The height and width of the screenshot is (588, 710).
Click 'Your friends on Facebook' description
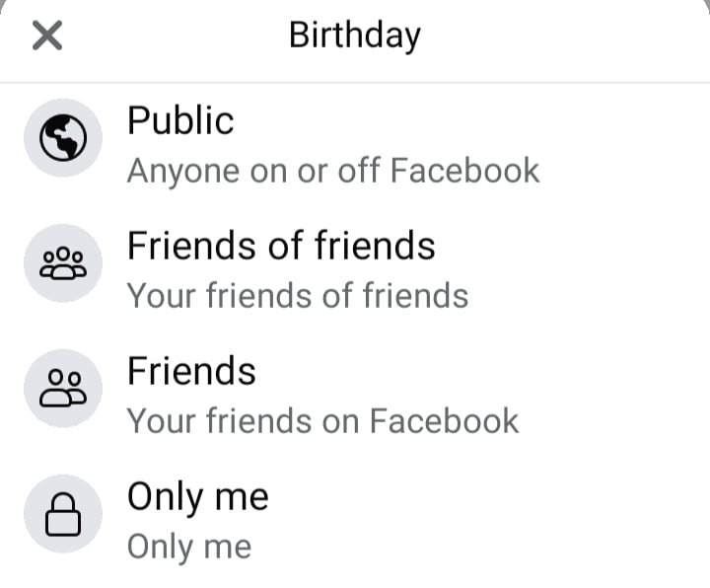322,421
